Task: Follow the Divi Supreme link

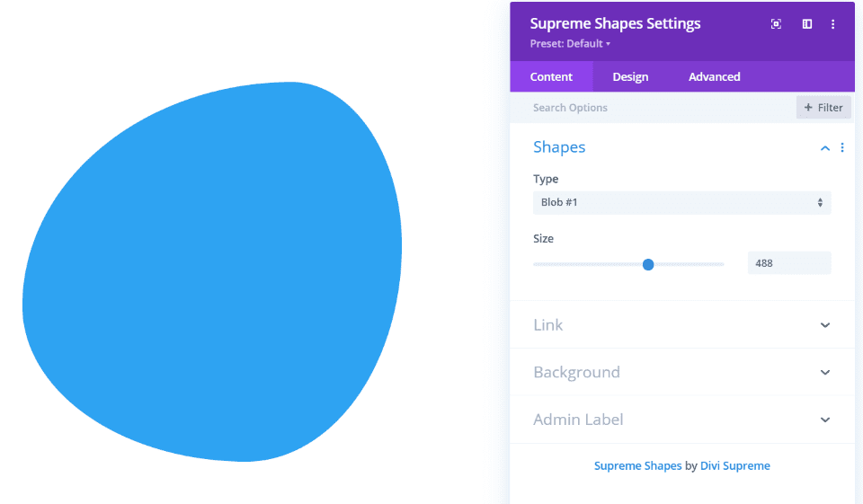Action: pyautogui.click(x=734, y=466)
